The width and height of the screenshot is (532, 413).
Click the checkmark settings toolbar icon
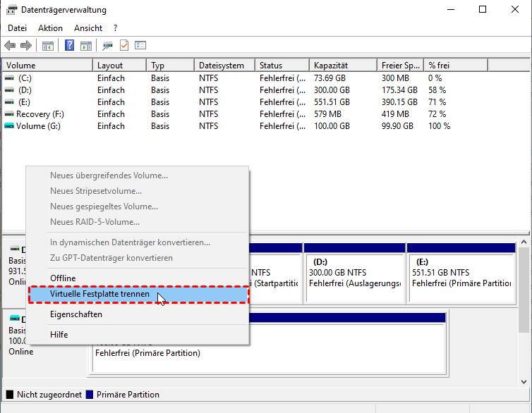pos(124,45)
